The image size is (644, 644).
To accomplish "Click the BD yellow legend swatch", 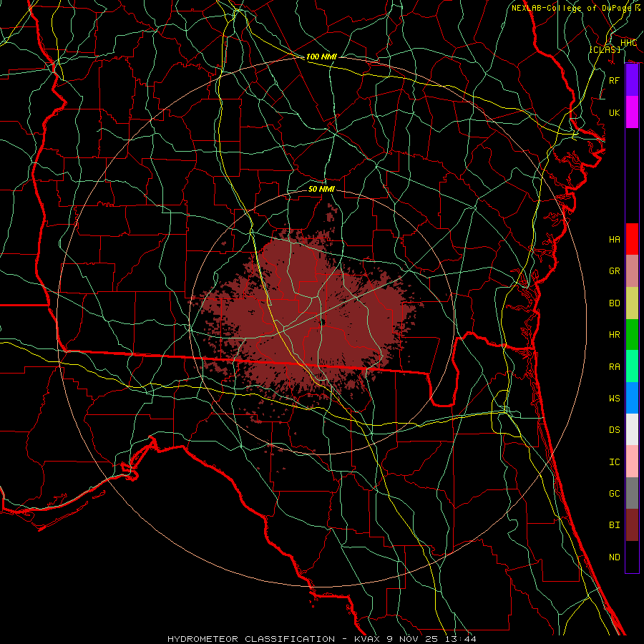I will click(632, 303).
